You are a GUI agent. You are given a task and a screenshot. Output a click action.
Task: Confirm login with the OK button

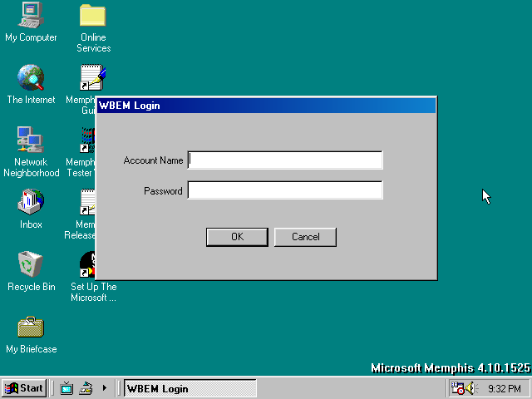point(237,237)
